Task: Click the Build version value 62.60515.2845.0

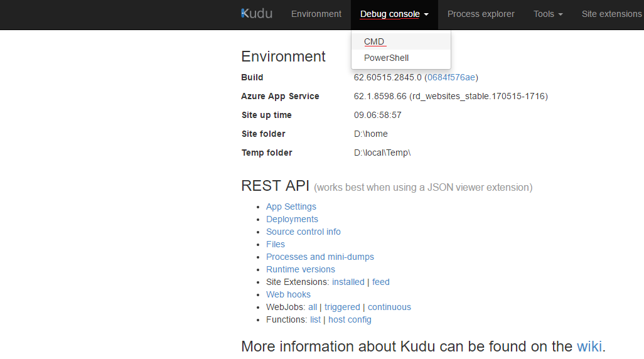Action: 388,77
